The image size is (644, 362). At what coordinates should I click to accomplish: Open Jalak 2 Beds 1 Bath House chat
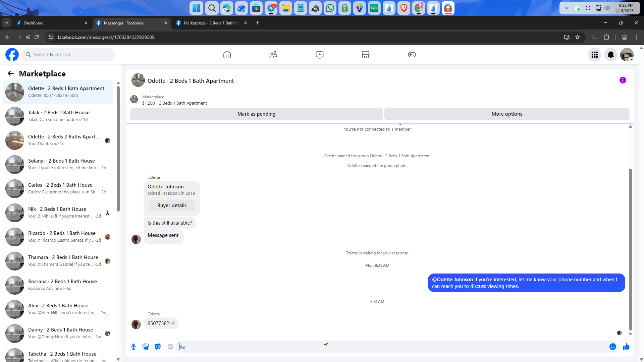pos(59,116)
